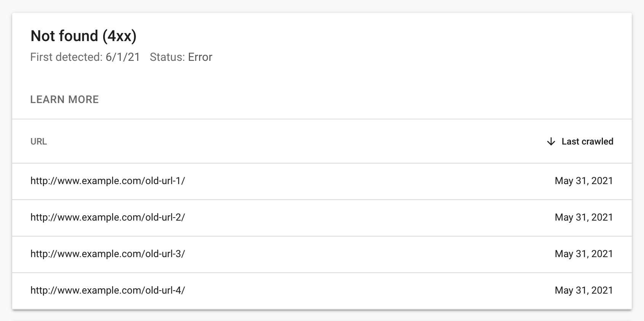Click the URL column header
This screenshot has width=644, height=321.
click(38, 141)
